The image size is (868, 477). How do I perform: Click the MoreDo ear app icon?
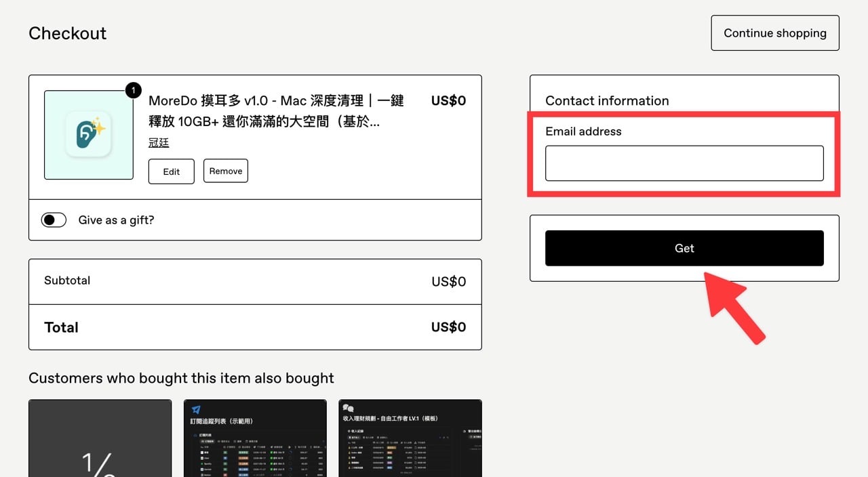click(88, 135)
